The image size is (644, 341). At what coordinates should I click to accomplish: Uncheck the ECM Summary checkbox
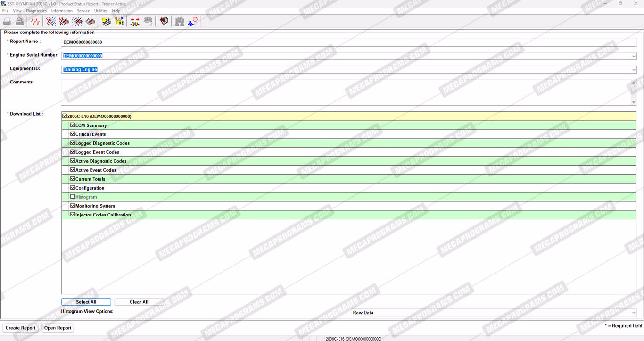[73, 125]
